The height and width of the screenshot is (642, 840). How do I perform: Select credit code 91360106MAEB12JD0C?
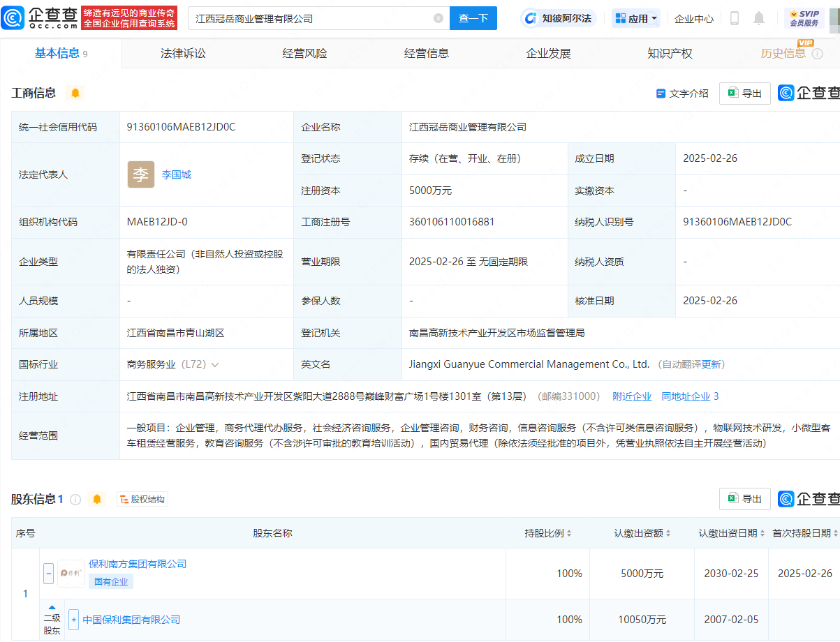(x=181, y=127)
